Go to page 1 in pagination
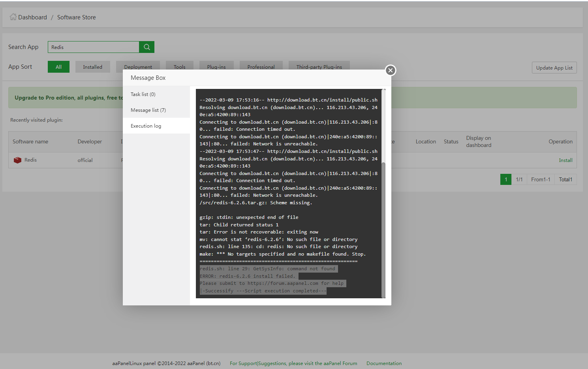This screenshot has height=369, width=588. click(505, 179)
